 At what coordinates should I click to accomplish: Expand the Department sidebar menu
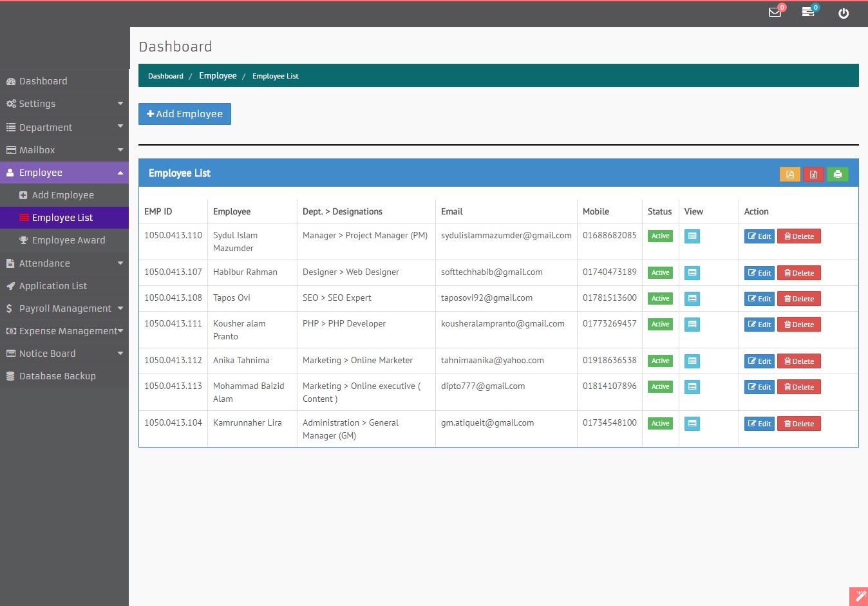pos(64,128)
